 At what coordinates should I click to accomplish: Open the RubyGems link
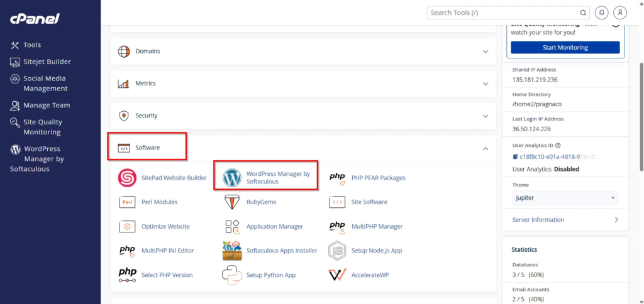[261, 202]
